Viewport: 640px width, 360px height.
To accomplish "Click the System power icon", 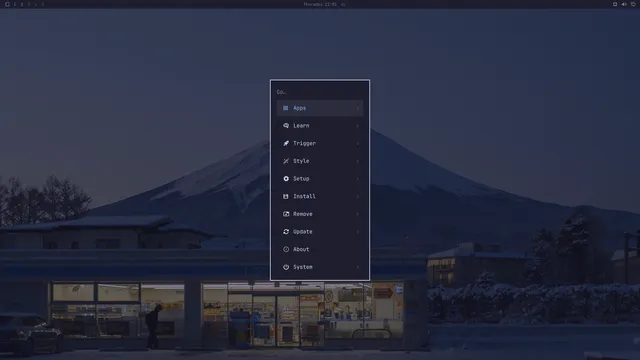I will click(x=286, y=267).
